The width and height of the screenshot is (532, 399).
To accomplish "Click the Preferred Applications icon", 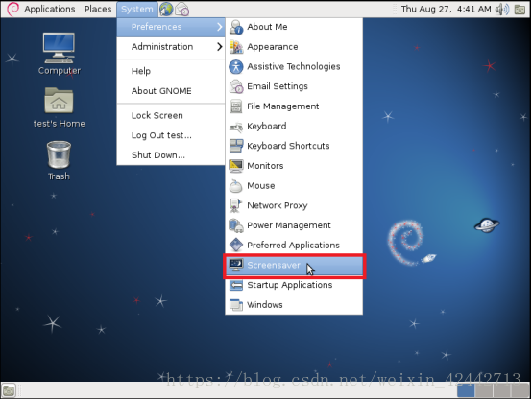I will (236, 246).
